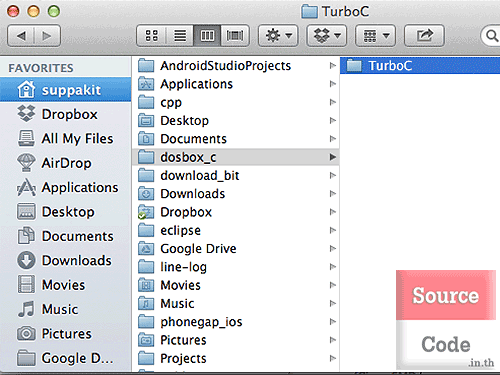Select Pictures folder in column list
500x375 pixels.
[236, 340]
